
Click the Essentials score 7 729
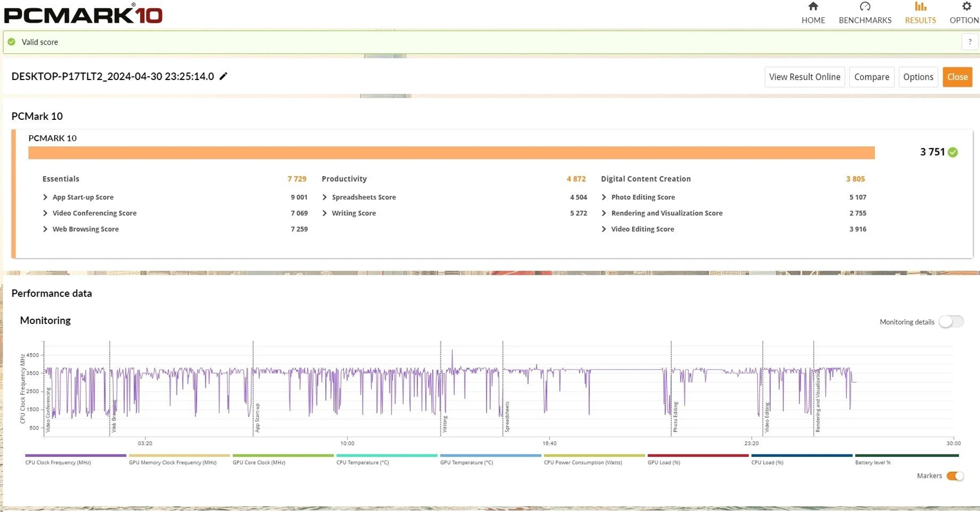(x=297, y=179)
